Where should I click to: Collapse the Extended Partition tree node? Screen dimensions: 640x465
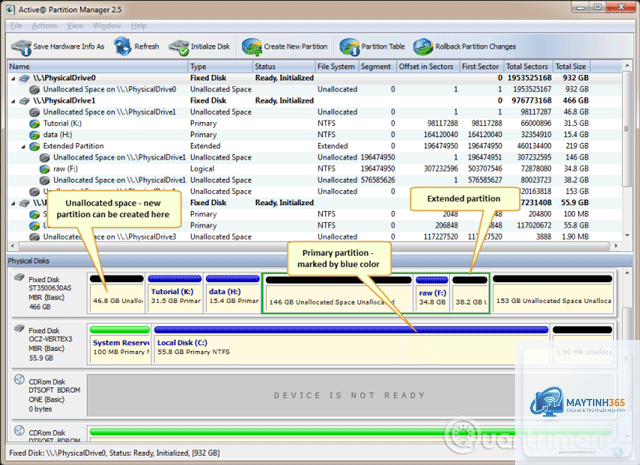[23, 147]
